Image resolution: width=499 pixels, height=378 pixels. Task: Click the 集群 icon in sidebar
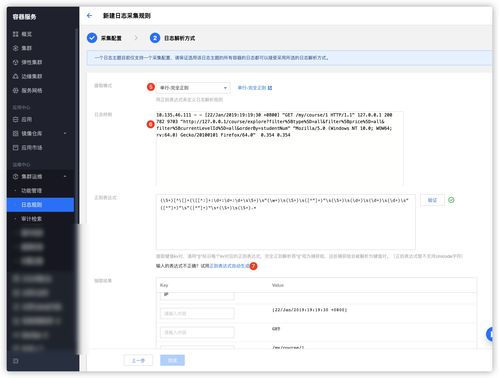coord(15,48)
